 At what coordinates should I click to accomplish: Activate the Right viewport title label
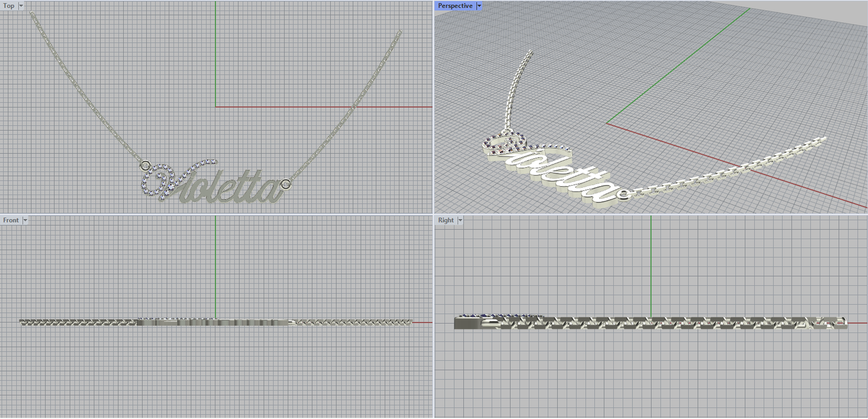coord(446,220)
